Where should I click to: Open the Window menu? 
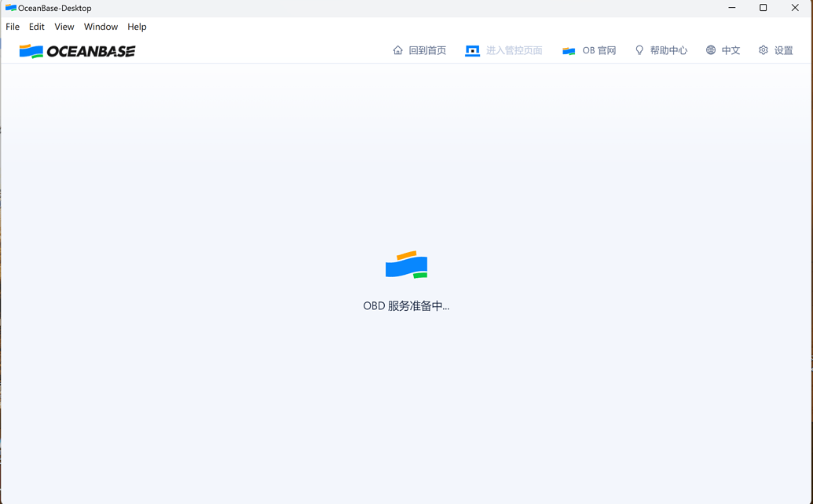click(101, 26)
